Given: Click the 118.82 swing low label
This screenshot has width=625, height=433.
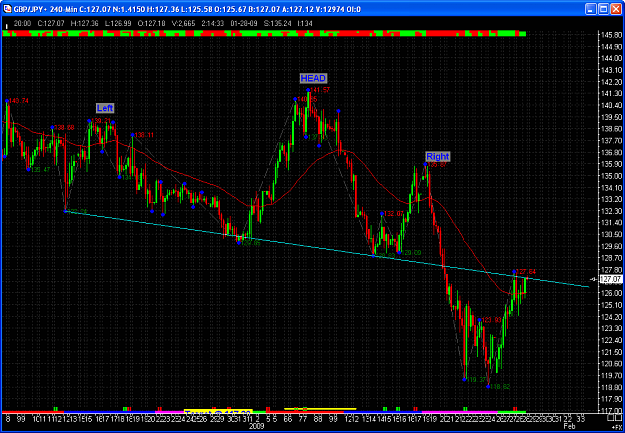Looking at the screenshot, I should 500,387.
